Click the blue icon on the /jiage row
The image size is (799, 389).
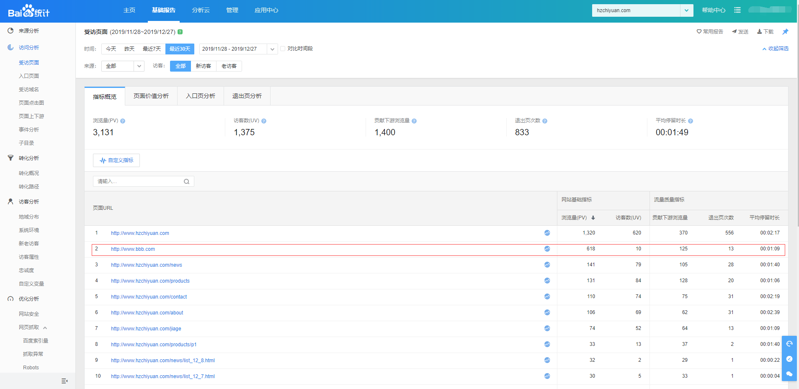(547, 328)
